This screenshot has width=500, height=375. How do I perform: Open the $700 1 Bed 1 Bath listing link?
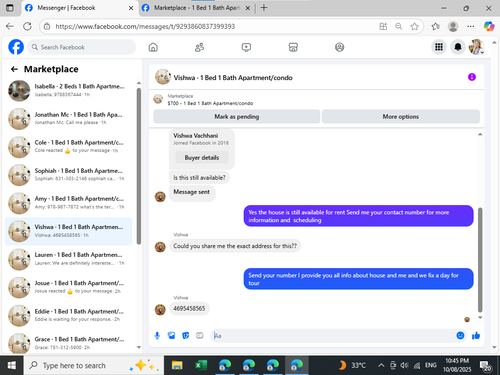pyautogui.click(x=210, y=103)
